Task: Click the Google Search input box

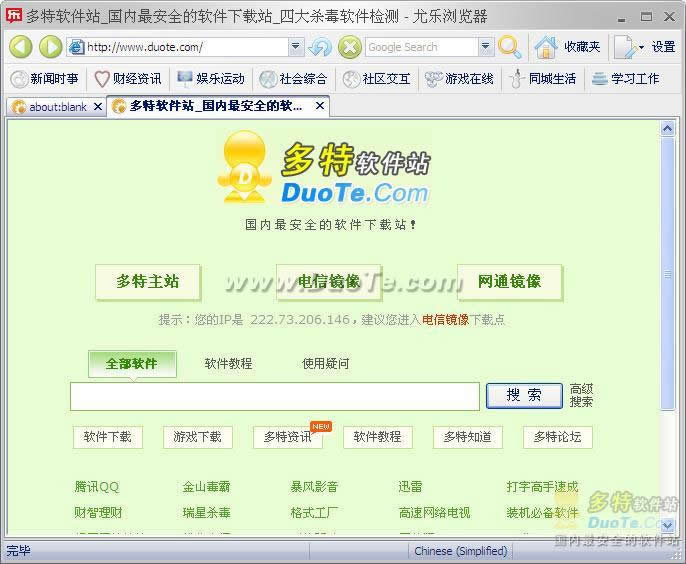Action: click(x=422, y=47)
